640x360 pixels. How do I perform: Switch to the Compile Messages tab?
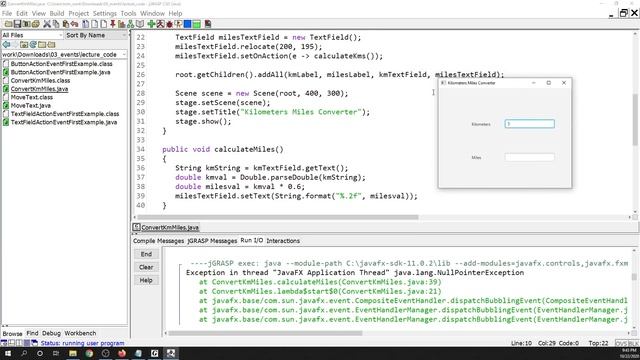158,241
